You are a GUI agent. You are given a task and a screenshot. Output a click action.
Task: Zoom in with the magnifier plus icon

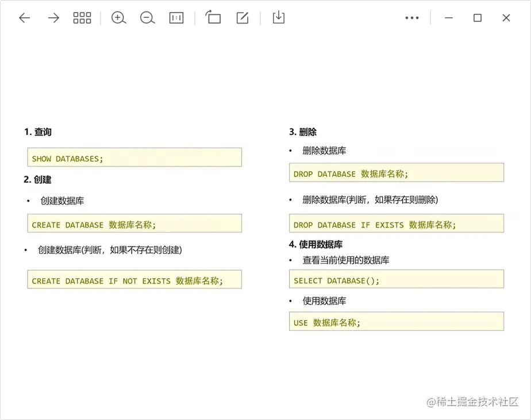(118, 18)
